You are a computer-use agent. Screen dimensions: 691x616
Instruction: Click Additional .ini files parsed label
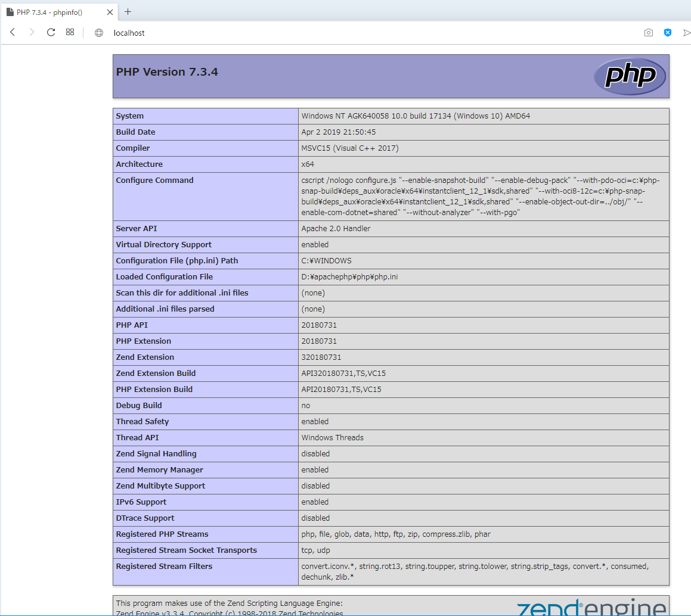(165, 309)
